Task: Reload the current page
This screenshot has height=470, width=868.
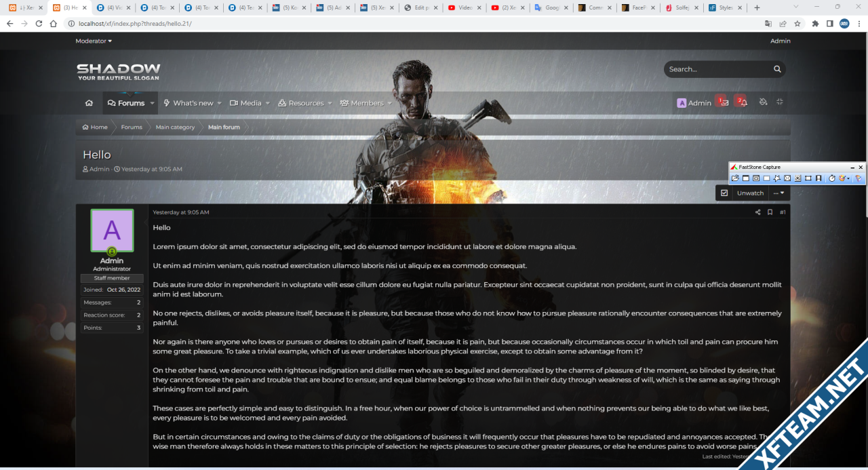Action: click(x=39, y=23)
